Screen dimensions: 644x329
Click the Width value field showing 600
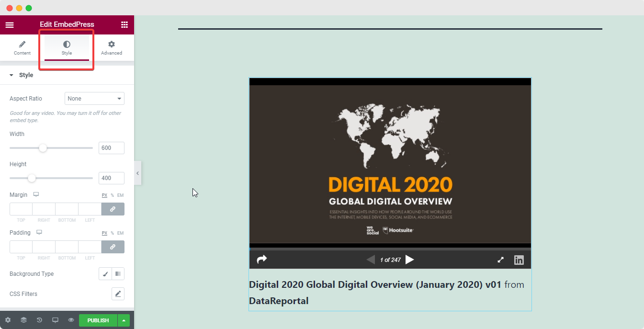(112, 148)
